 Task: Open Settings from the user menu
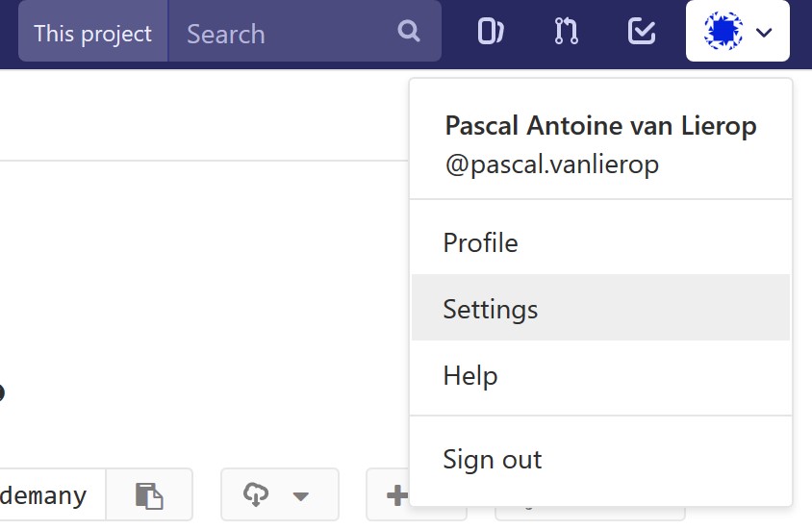pos(490,309)
